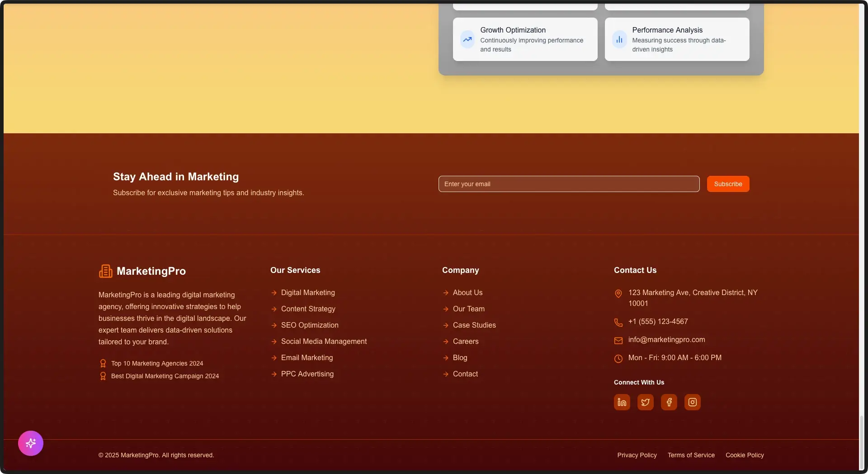Click the +1 (555) 123-4567 phone number

click(x=658, y=322)
